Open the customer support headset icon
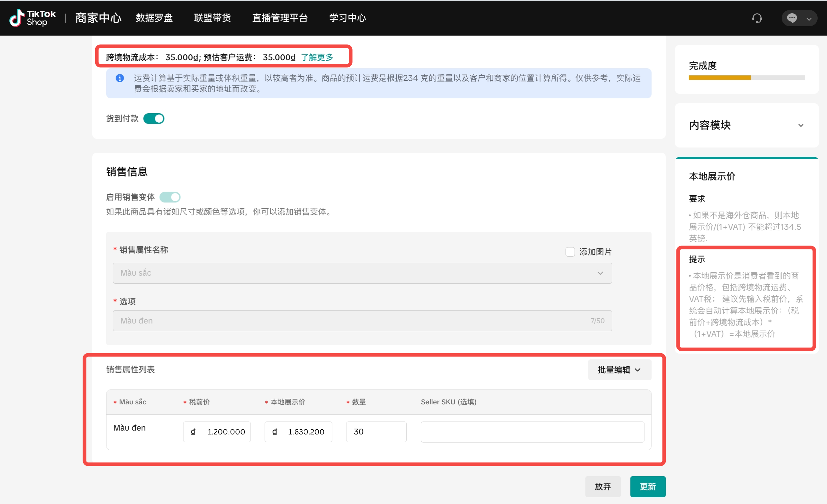 [x=757, y=18]
